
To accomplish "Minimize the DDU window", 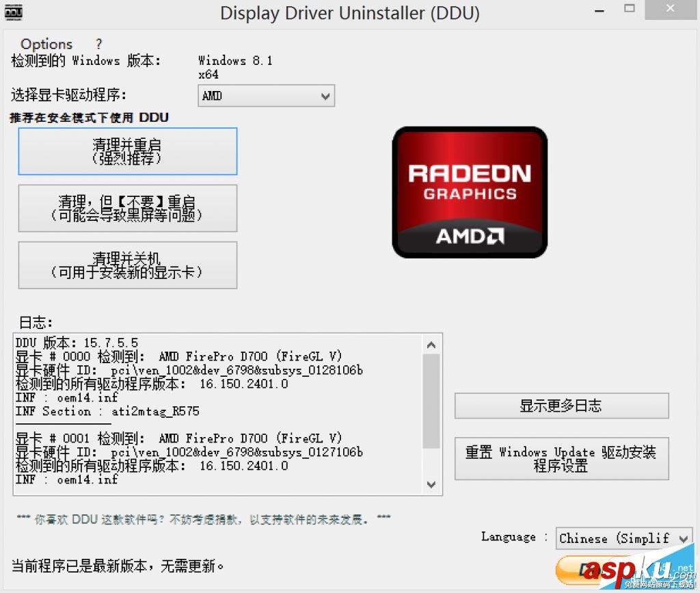I will pos(600,10).
